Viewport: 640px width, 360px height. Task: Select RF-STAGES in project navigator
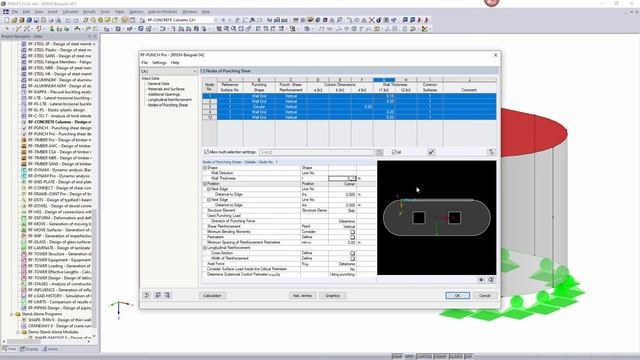pos(60,284)
